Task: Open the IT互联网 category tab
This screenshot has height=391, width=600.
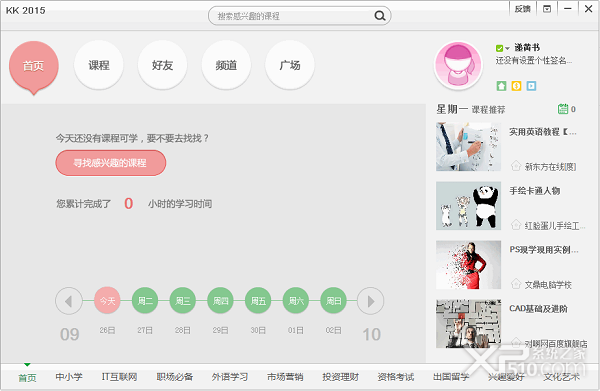Action: [x=119, y=377]
